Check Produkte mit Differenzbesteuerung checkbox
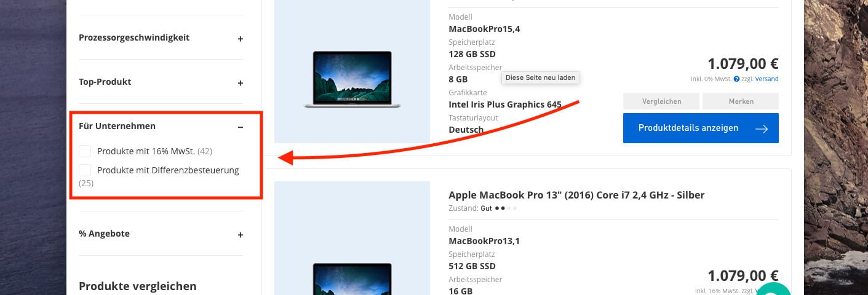868x295 pixels. tap(85, 170)
